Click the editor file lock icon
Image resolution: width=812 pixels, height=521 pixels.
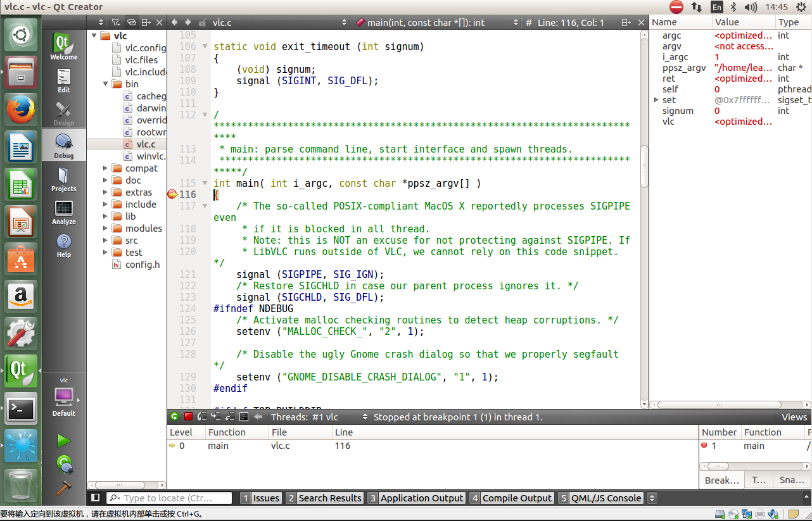[x=203, y=23]
